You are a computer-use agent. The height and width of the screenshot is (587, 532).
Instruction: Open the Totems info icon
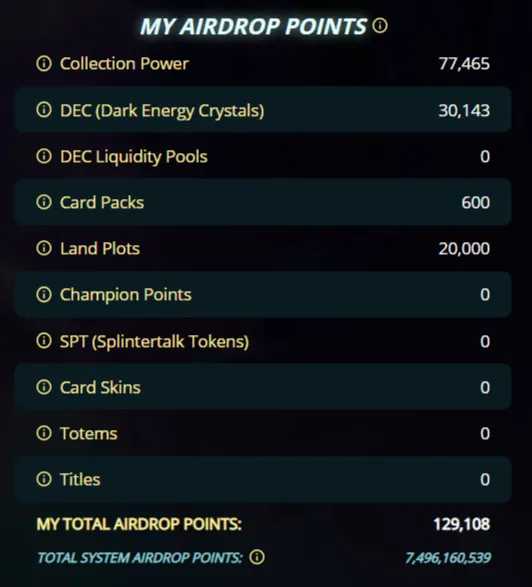[44, 433]
